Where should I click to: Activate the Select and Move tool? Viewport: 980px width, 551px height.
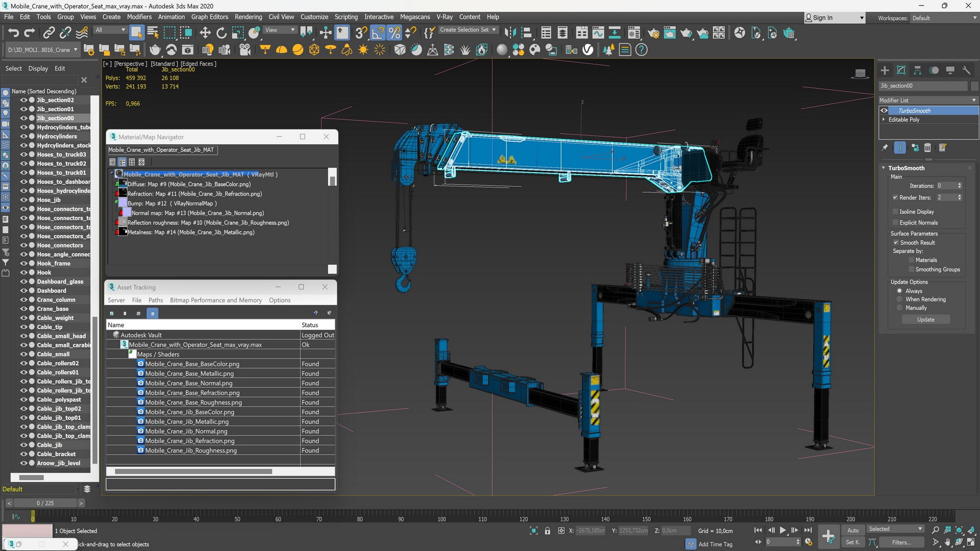[x=205, y=33]
